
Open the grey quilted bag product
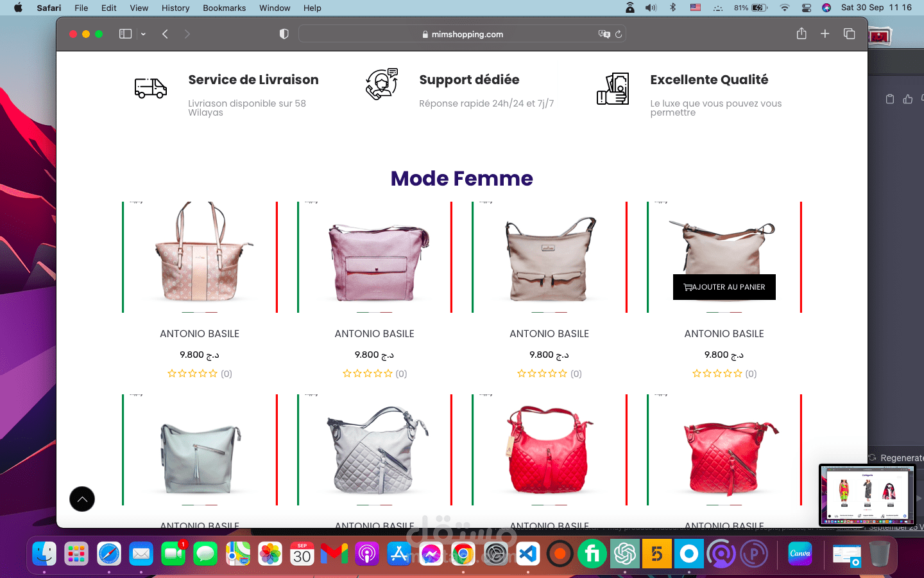tap(375, 450)
